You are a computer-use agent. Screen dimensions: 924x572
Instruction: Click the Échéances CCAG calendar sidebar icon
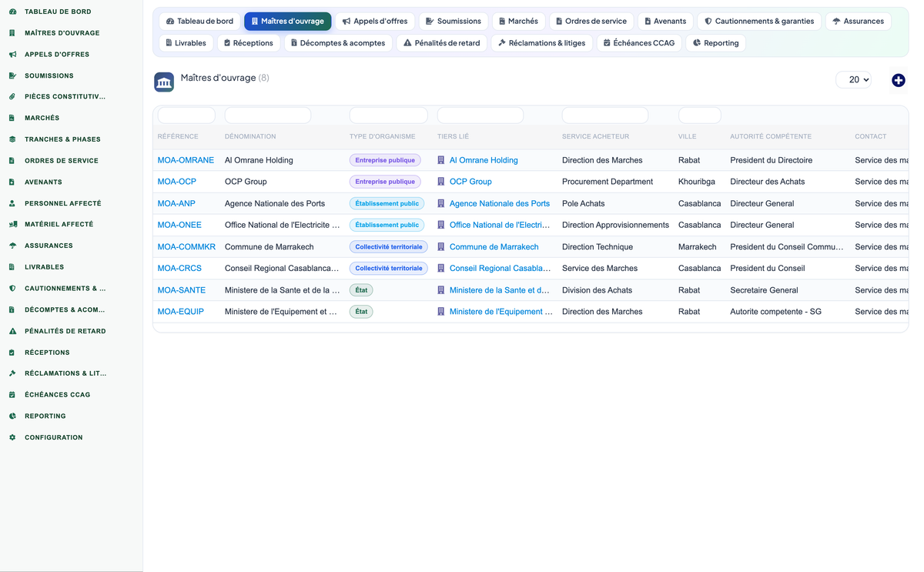(12, 395)
